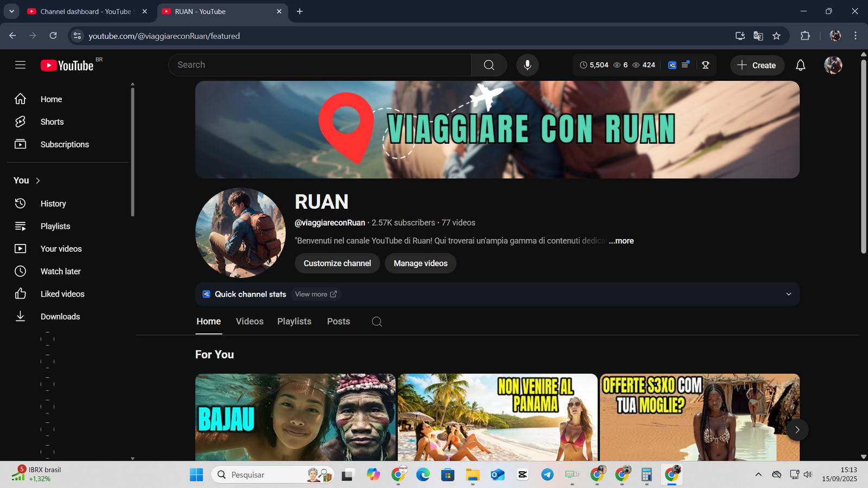Viewport: 868px width, 488px height.
Task: Click the @viaggiareconRuan channel handle
Action: (330, 223)
